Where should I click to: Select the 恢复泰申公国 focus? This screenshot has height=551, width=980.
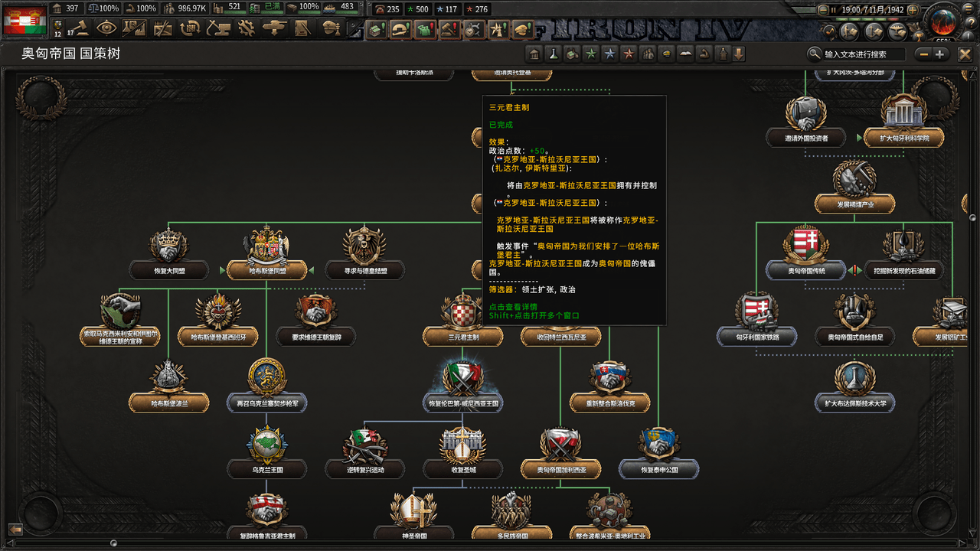point(659,454)
